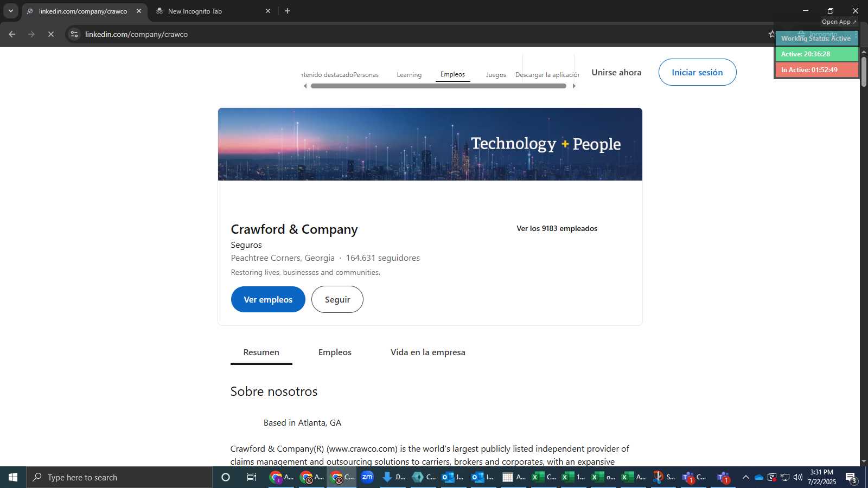Click the Ver empleos button

(x=268, y=299)
